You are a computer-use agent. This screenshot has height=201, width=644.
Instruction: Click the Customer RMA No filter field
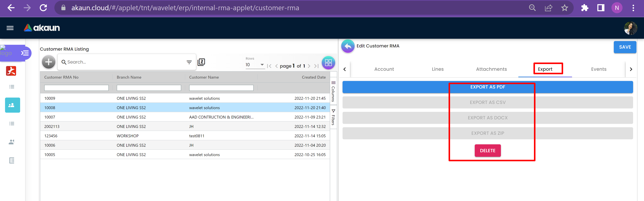coord(76,88)
